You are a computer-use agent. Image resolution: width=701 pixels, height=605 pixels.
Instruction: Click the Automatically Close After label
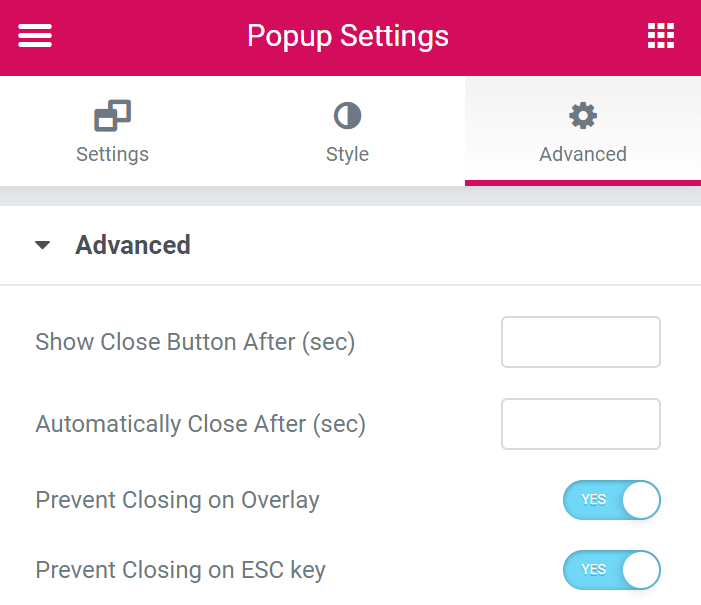pyautogui.click(x=200, y=424)
